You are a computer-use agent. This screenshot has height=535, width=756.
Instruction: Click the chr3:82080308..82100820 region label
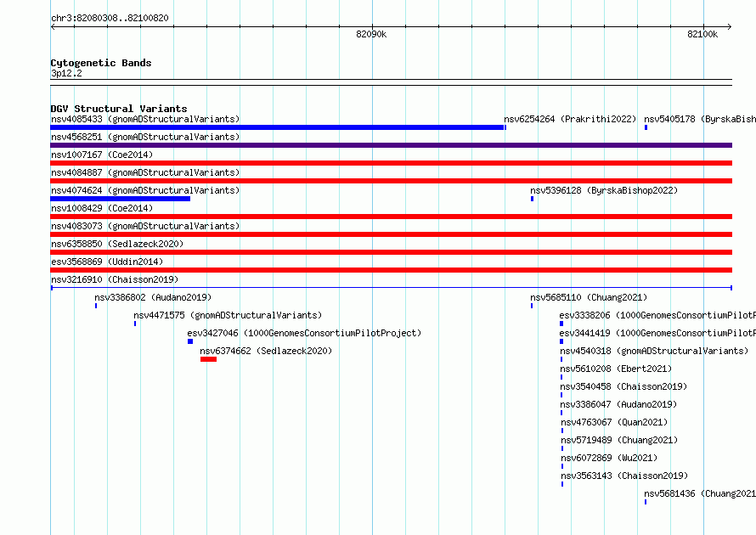point(110,18)
